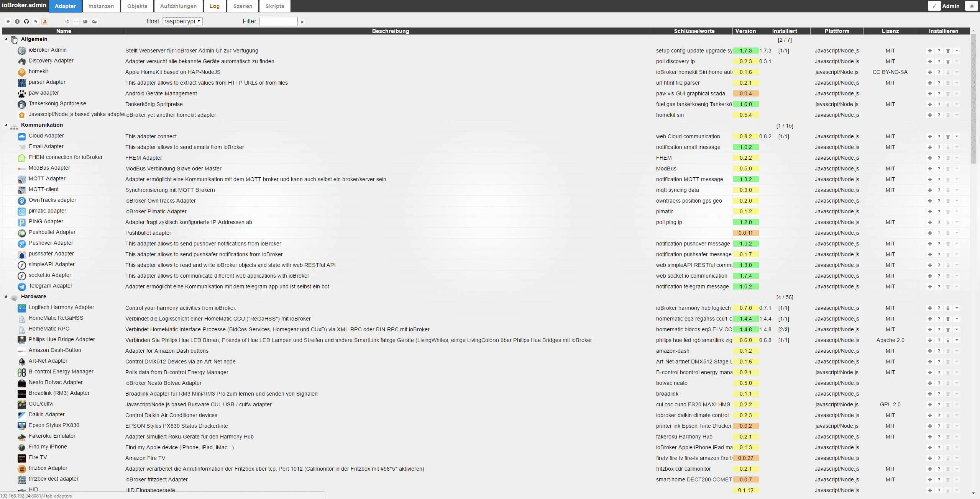980x499 pixels.
Task: Clear the filter with the x button
Action: [302, 22]
